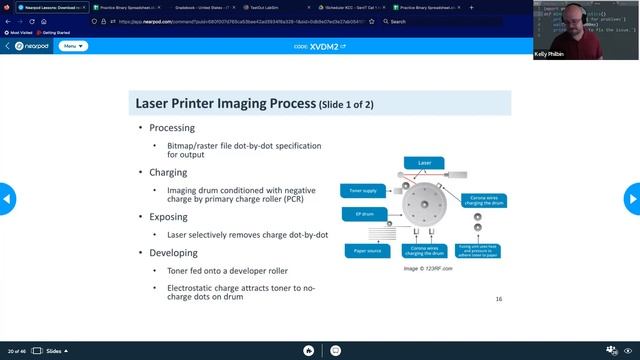Image resolution: width=640 pixels, height=360 pixels.
Task: Go to the previous slide with left arrow
Action: coord(7,199)
